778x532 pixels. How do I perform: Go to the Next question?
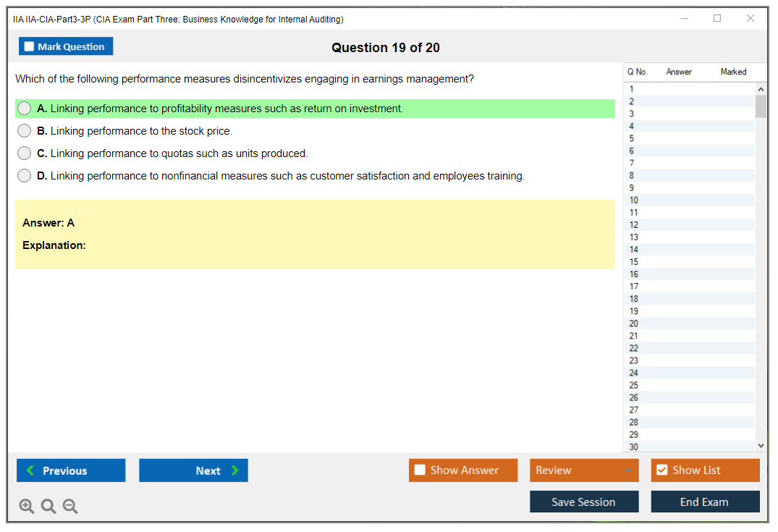click(x=193, y=470)
